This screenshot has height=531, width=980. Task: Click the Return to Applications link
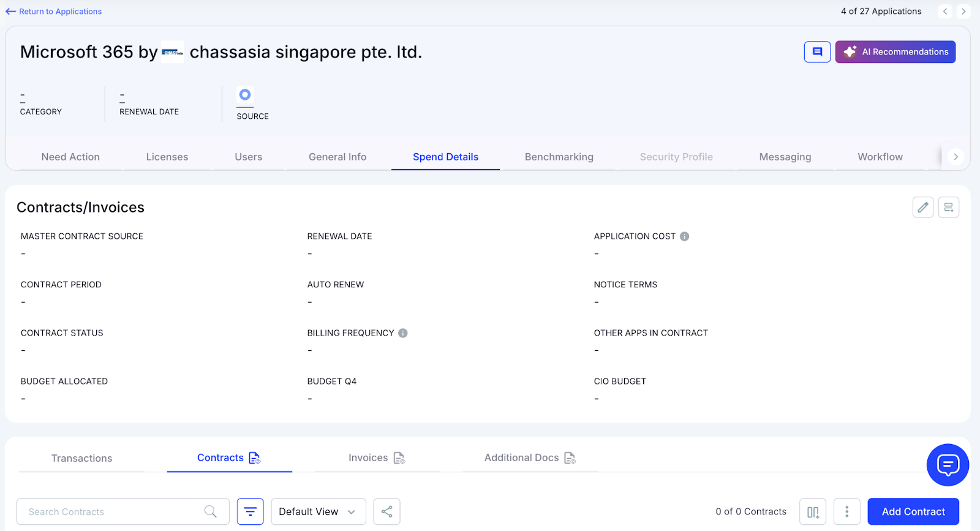point(54,12)
